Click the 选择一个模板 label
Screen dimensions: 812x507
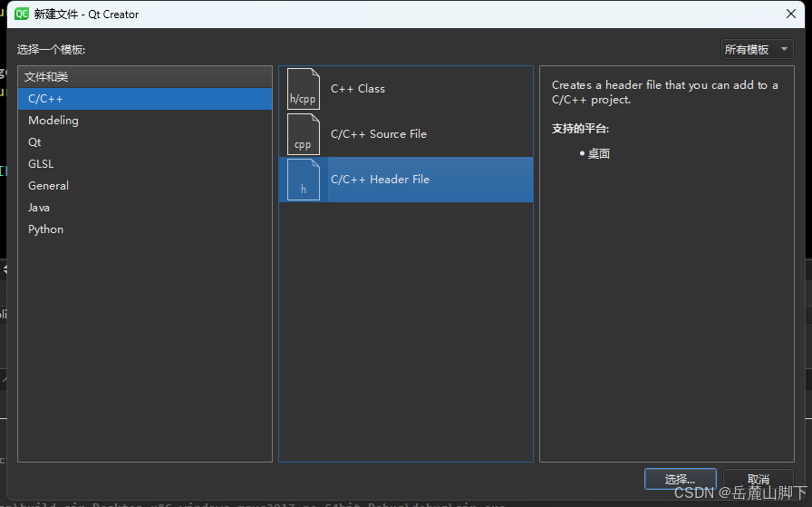click(51, 50)
